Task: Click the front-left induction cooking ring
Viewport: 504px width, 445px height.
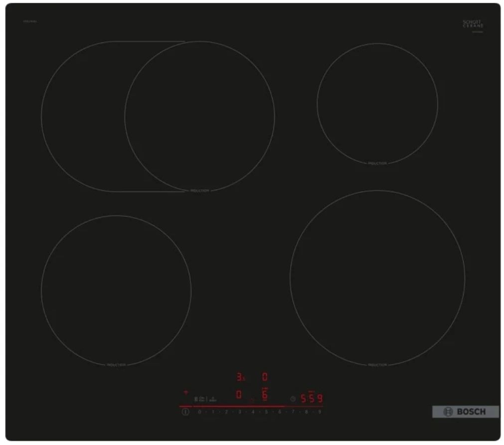Action: pyautogui.click(x=116, y=290)
